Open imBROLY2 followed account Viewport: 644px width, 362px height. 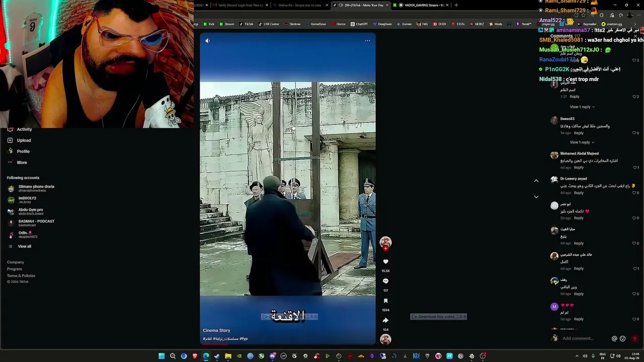tap(22, 200)
